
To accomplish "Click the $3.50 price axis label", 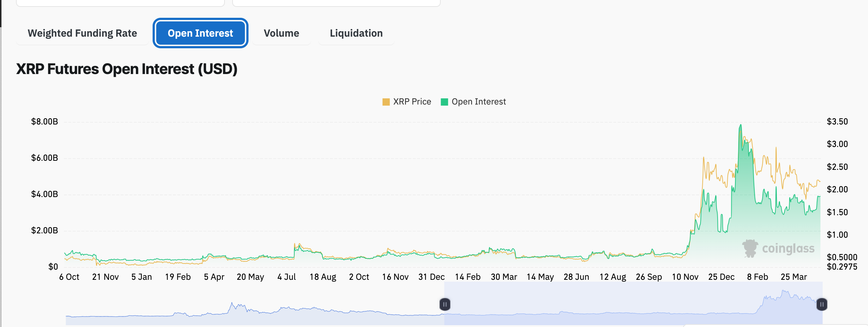I will click(x=837, y=122).
